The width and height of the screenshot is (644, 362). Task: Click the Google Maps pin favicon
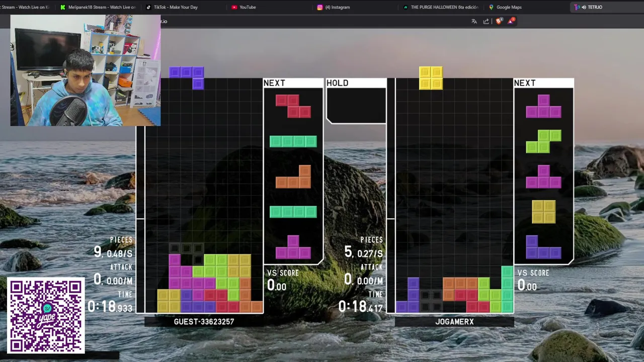click(491, 7)
